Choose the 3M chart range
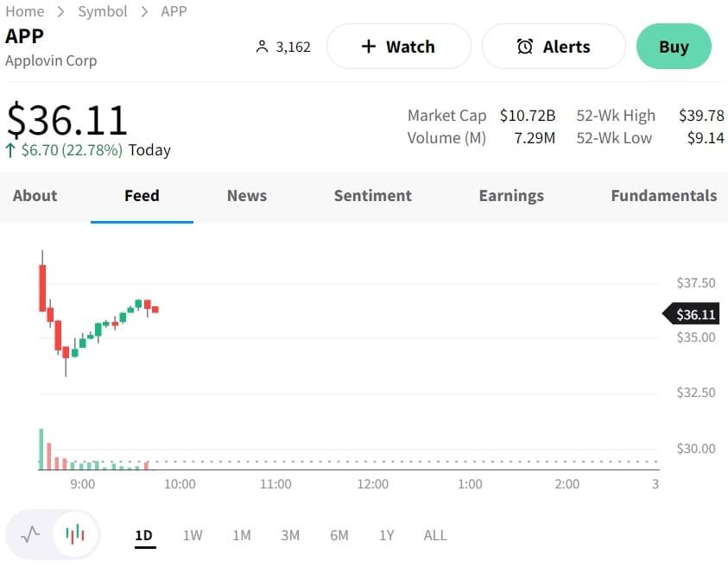The width and height of the screenshot is (728, 567). [290, 535]
